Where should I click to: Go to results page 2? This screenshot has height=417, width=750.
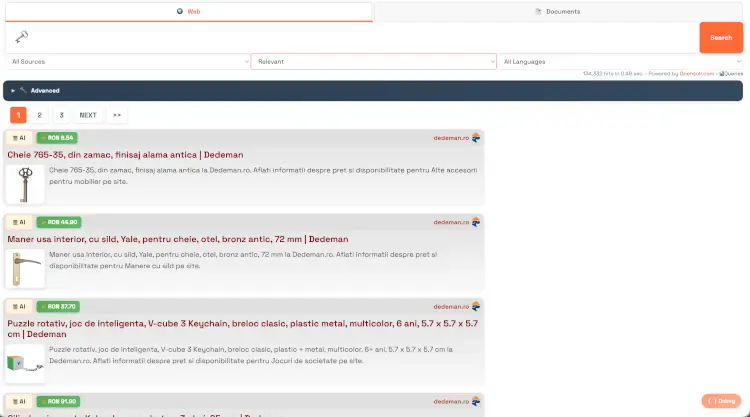40,115
